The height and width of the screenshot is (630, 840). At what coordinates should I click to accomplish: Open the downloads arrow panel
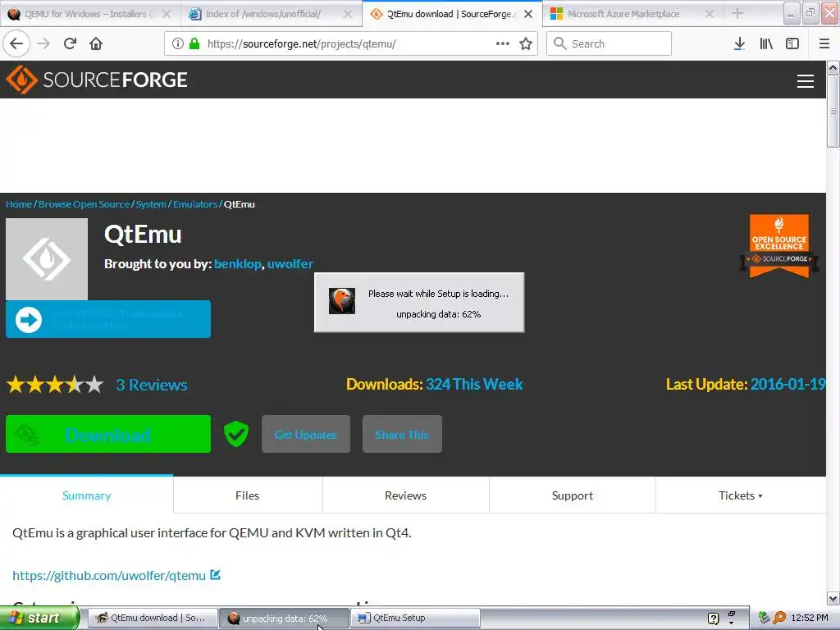pos(739,43)
